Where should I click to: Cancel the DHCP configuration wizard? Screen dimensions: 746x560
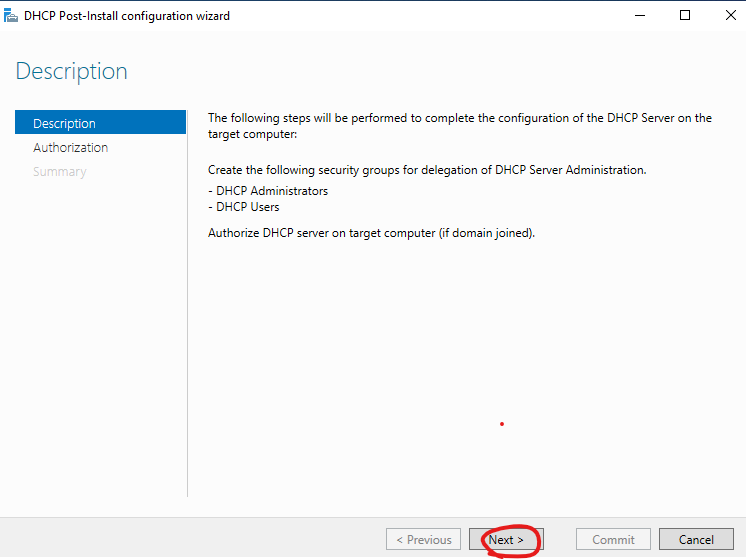click(x=696, y=539)
